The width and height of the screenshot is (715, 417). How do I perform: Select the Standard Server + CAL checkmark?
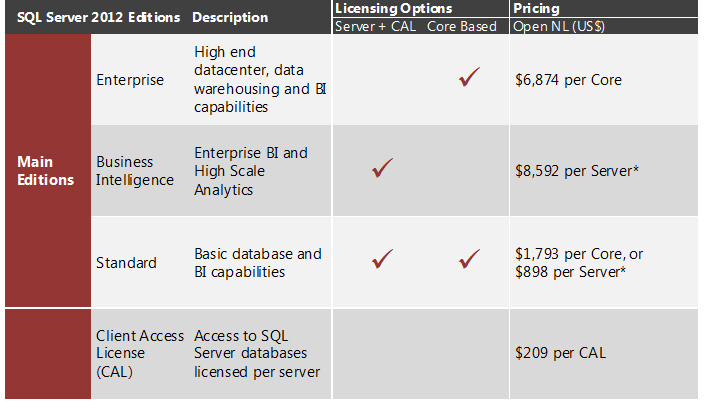coord(382,260)
